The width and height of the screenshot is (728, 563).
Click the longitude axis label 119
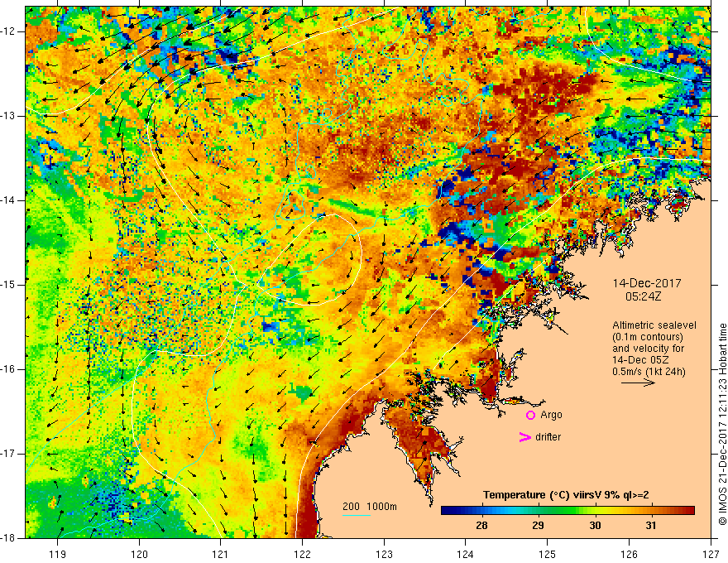(x=58, y=554)
